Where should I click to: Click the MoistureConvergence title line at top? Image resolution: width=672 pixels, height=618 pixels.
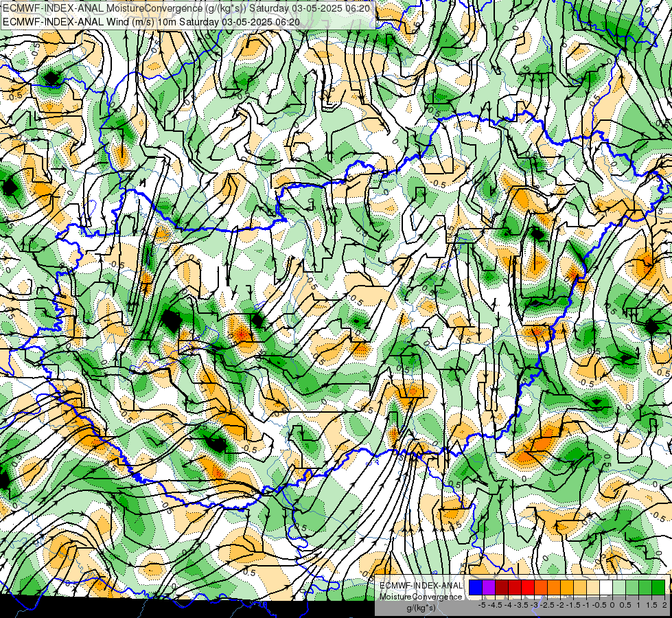point(187,8)
